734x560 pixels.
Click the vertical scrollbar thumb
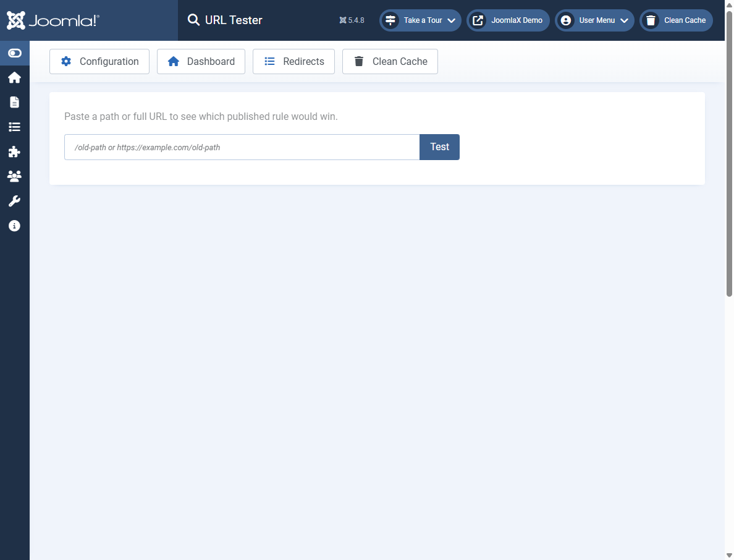tap(729, 153)
